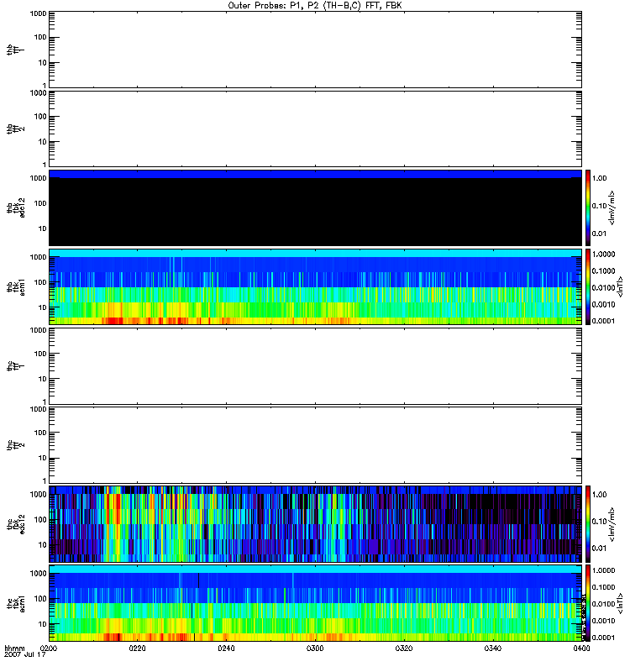
Task: Click the plot title "Outer Probes: P1, P2"
Action: [314, 5]
